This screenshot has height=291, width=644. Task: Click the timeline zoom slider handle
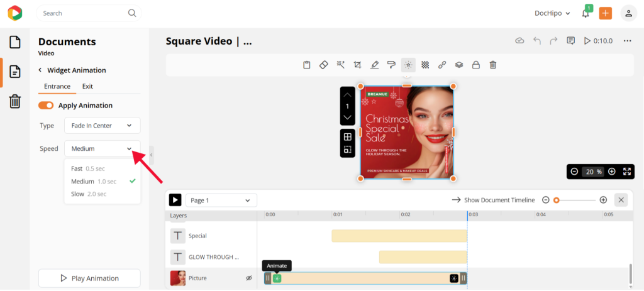coord(556,200)
